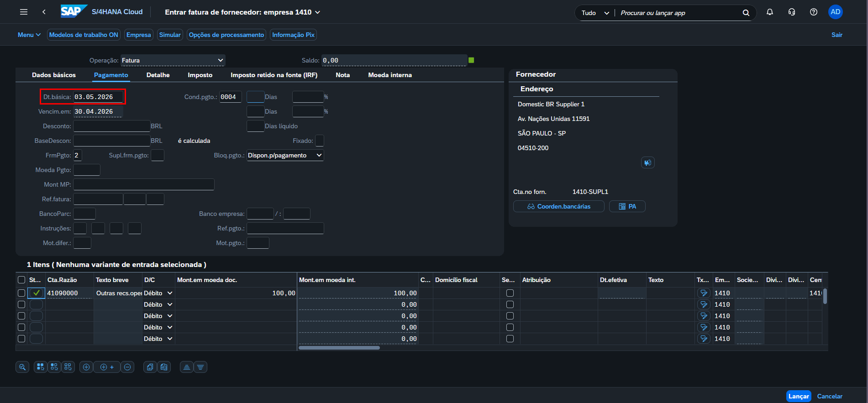Sort items in ascending order
Screen dimensions: 868x403
(187, 367)
